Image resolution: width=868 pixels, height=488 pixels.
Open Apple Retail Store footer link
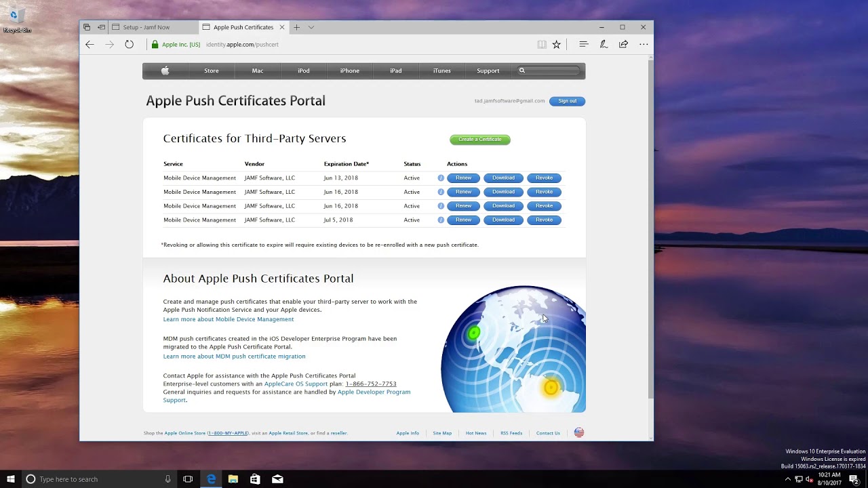tap(288, 433)
